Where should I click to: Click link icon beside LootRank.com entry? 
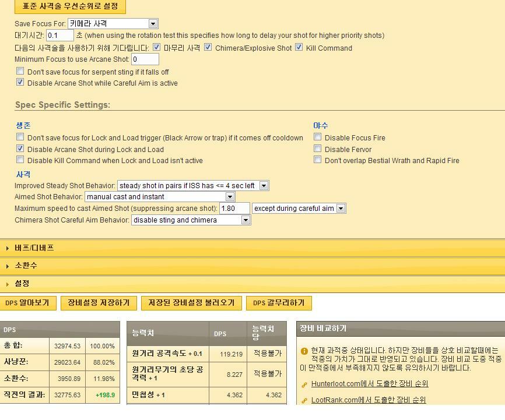point(304,401)
